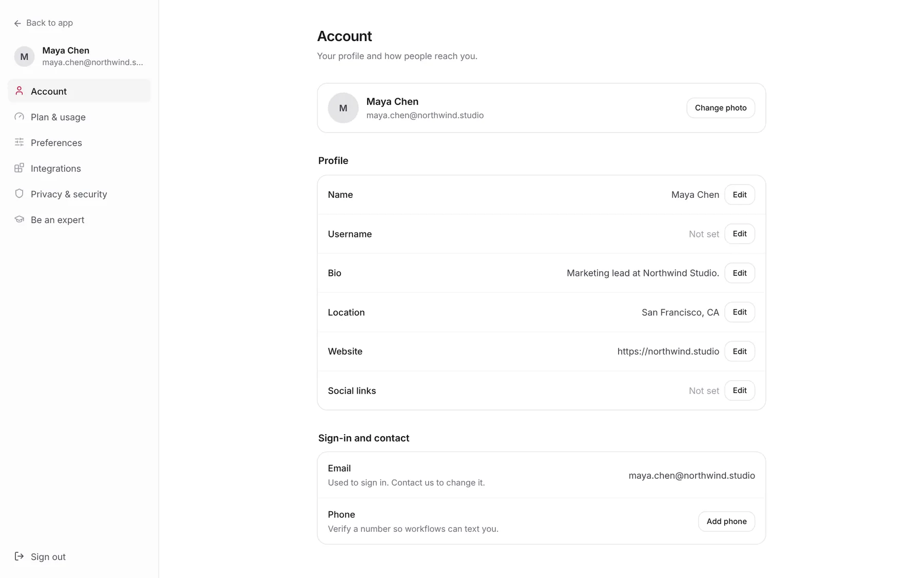Edit the Social links entry

pyautogui.click(x=739, y=390)
